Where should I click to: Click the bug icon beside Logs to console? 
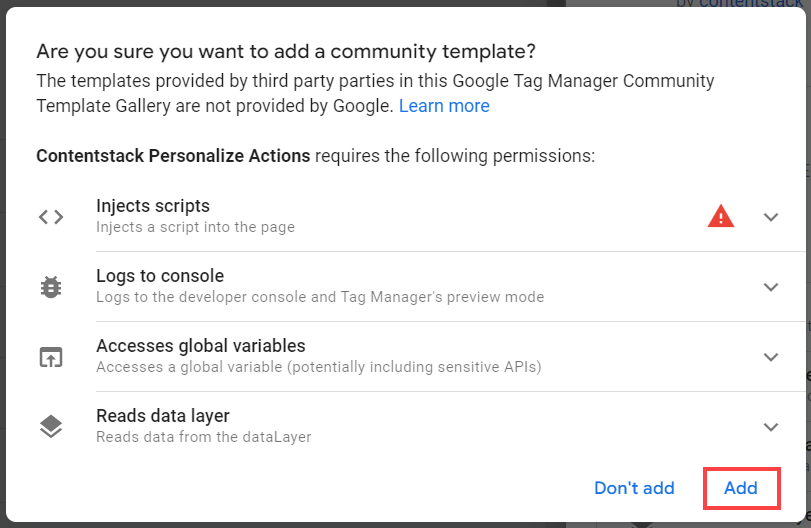tap(51, 287)
